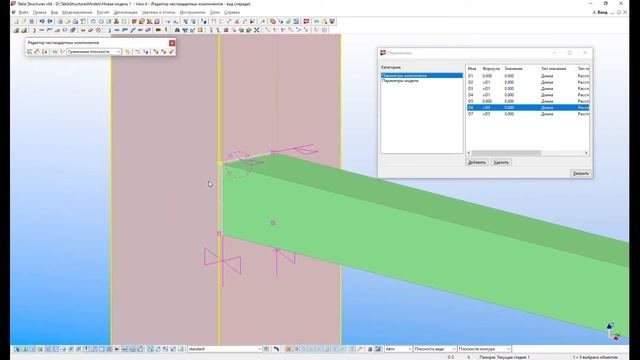This screenshot has width=640, height=360.
Task: Close the custom component editor with red X
Action: coord(172,43)
